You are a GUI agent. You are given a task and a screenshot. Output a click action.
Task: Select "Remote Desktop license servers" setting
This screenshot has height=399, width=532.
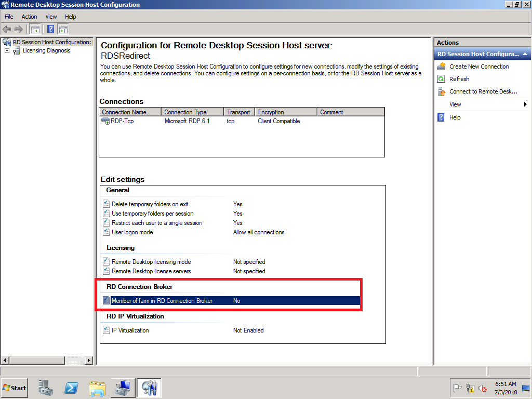point(151,271)
